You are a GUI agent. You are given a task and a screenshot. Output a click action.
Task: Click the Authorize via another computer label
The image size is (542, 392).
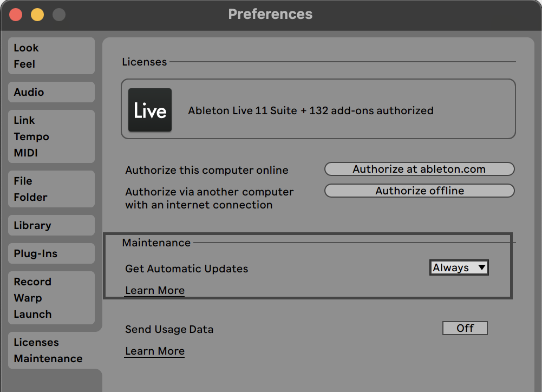(210, 198)
